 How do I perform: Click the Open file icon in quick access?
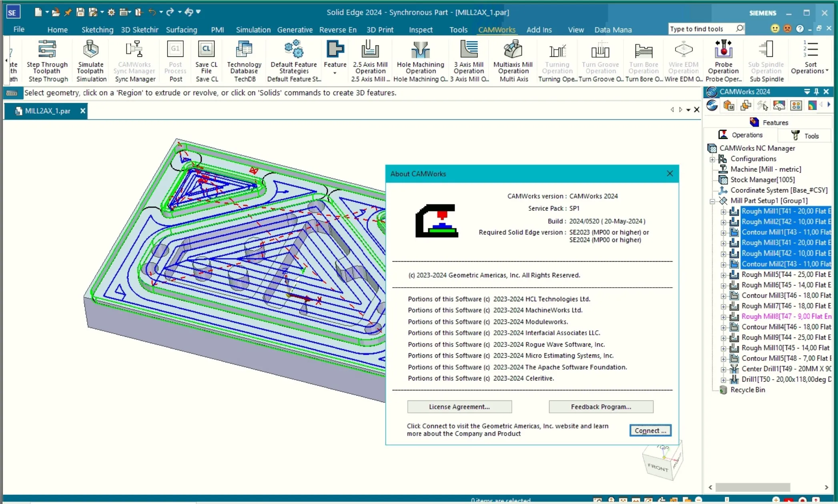pyautogui.click(x=56, y=12)
